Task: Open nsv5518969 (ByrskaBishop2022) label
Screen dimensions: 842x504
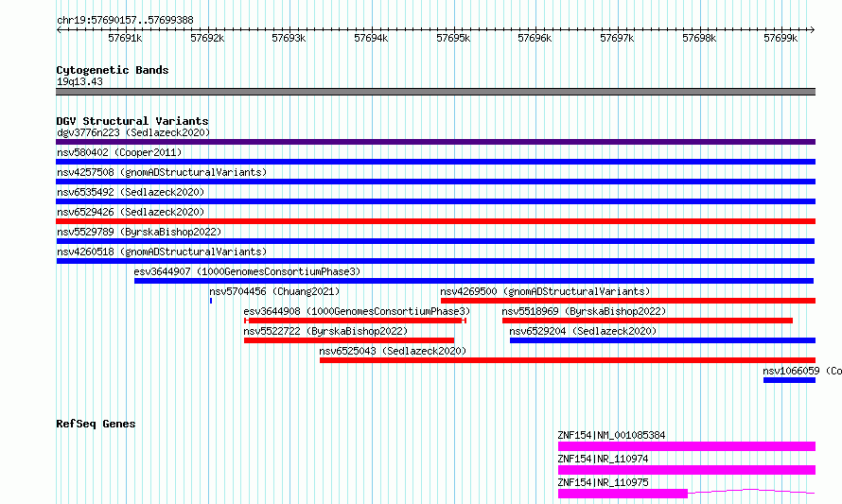Action: 584,311
